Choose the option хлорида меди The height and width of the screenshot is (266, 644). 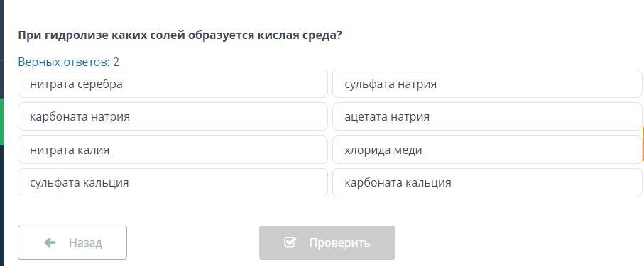[487, 150]
